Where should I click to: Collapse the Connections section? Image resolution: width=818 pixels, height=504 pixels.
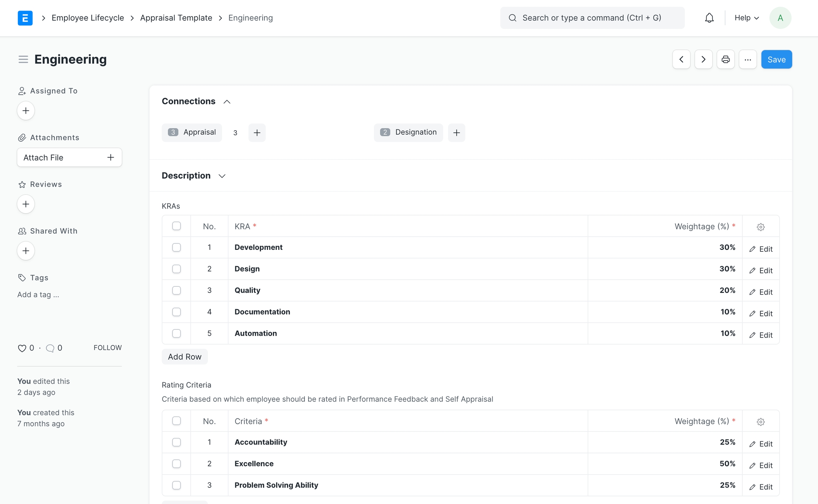coord(227,102)
